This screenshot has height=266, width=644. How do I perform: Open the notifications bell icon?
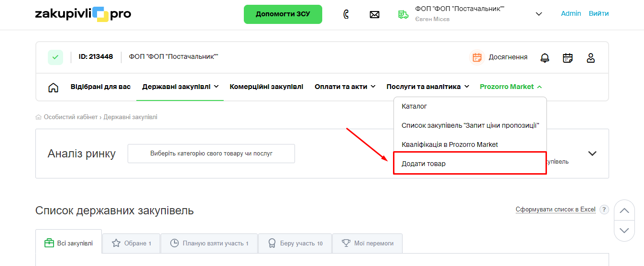tap(545, 58)
